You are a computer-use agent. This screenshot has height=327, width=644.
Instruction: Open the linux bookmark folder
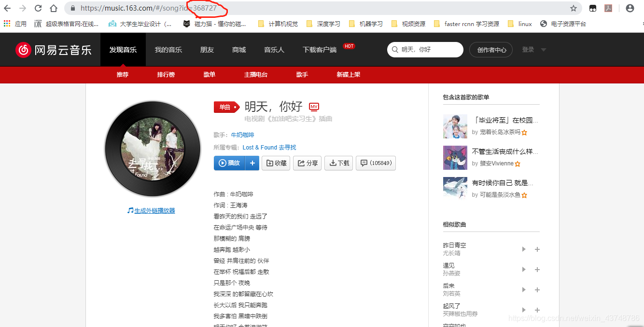coord(519,24)
